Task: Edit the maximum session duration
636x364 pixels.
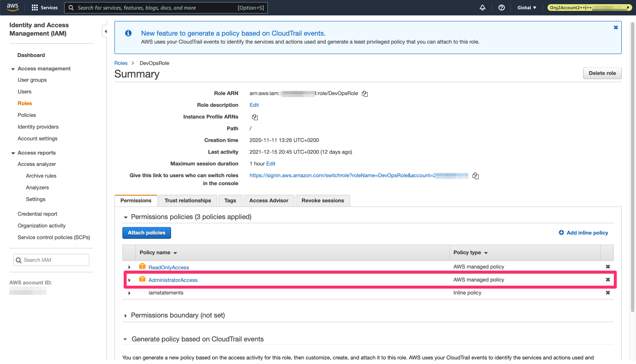Action: click(x=271, y=164)
